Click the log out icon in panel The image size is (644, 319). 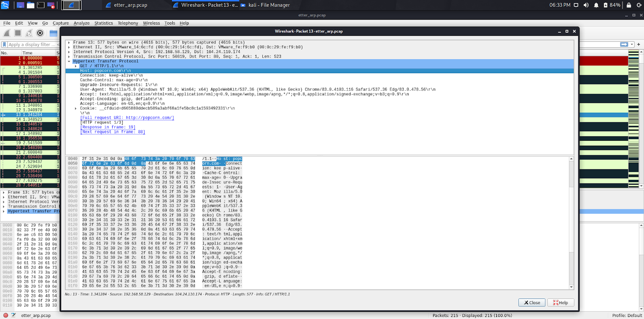pyautogui.click(x=639, y=5)
